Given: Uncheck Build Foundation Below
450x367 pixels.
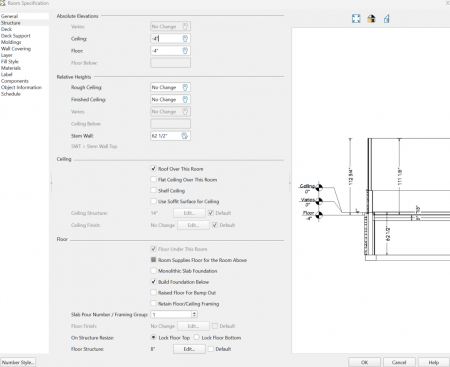Looking at the screenshot, I should [x=153, y=282].
